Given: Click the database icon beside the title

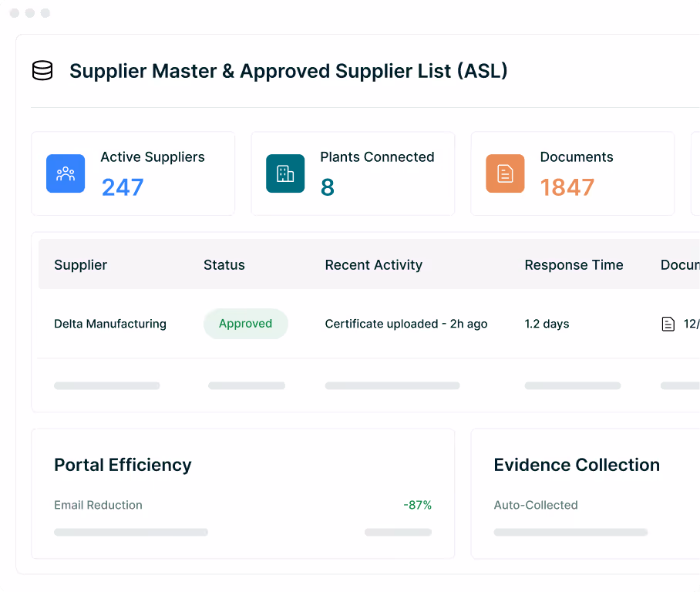Looking at the screenshot, I should tap(42, 71).
